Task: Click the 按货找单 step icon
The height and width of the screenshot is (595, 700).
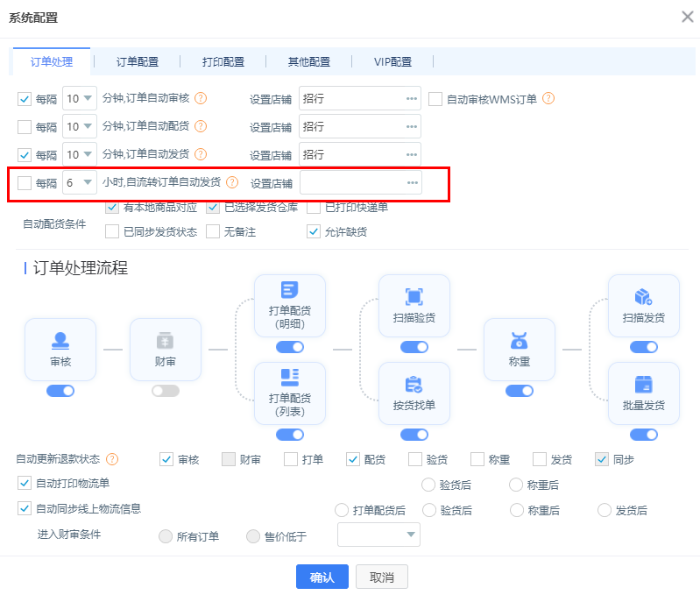Action: 414,385
